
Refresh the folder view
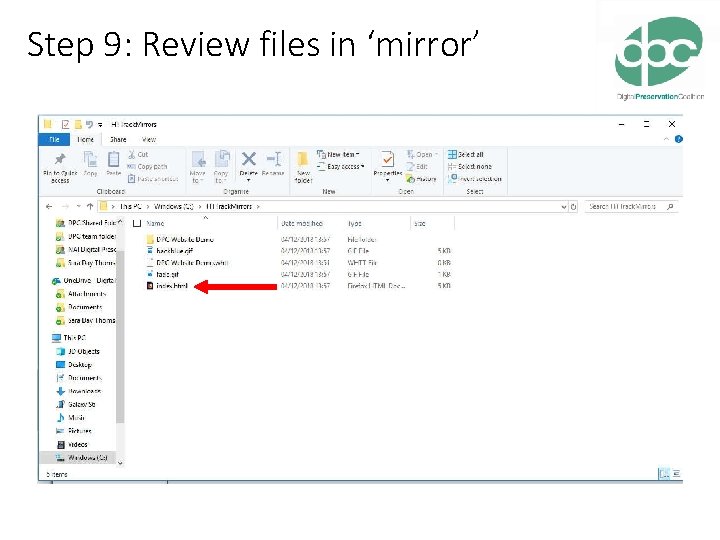[574, 207]
